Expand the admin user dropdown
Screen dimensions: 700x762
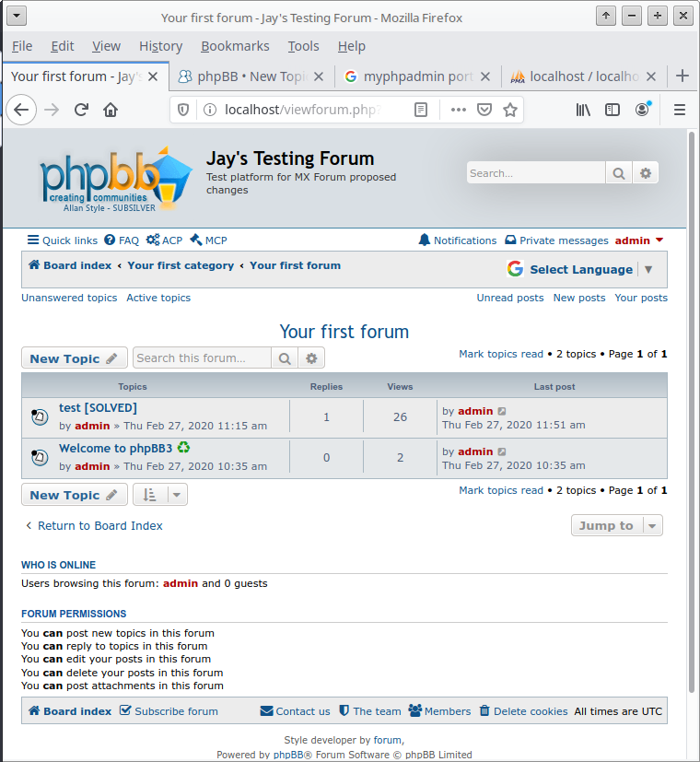click(659, 240)
